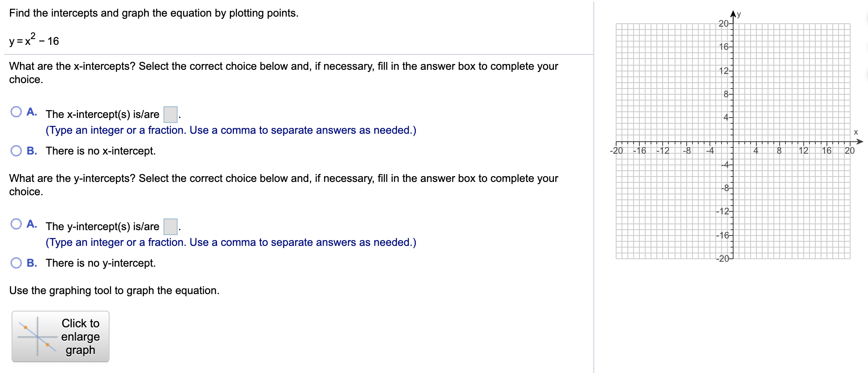Screen dimensions: 868x373
Task: Select choice B stating there is no x-intercept
Action: [x=16, y=151]
